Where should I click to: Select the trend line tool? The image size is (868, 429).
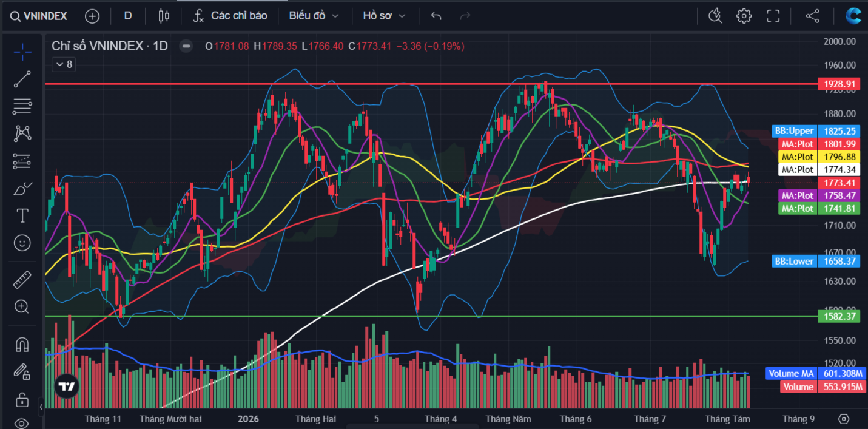point(22,79)
